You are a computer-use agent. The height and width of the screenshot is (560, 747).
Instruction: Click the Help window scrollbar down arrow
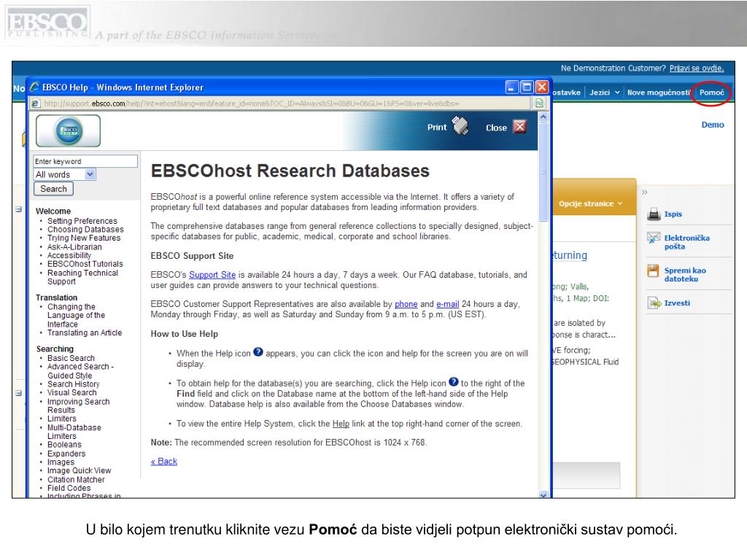click(543, 495)
